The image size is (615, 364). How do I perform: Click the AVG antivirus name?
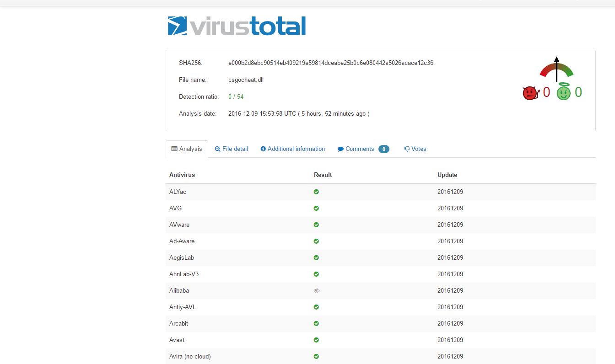coord(175,209)
